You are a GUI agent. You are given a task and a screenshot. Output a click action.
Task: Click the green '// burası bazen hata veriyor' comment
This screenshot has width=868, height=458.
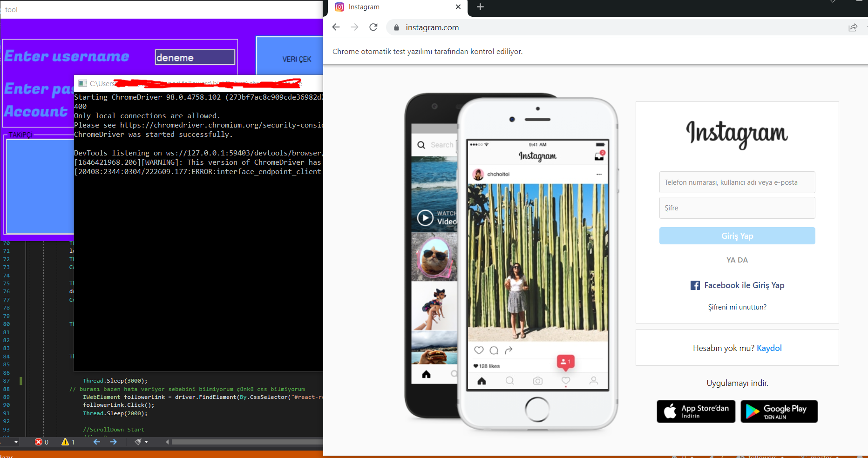coord(187,389)
